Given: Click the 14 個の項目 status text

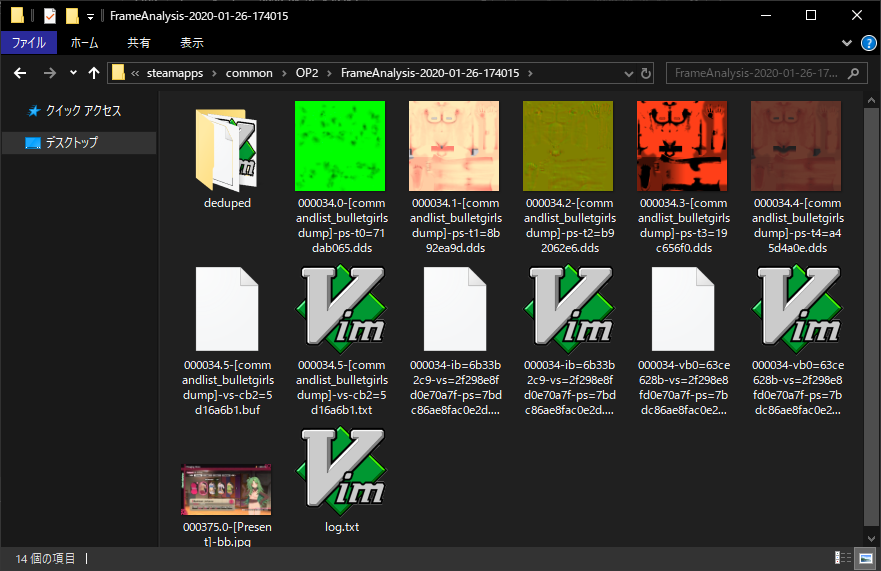Looking at the screenshot, I should [x=46, y=558].
